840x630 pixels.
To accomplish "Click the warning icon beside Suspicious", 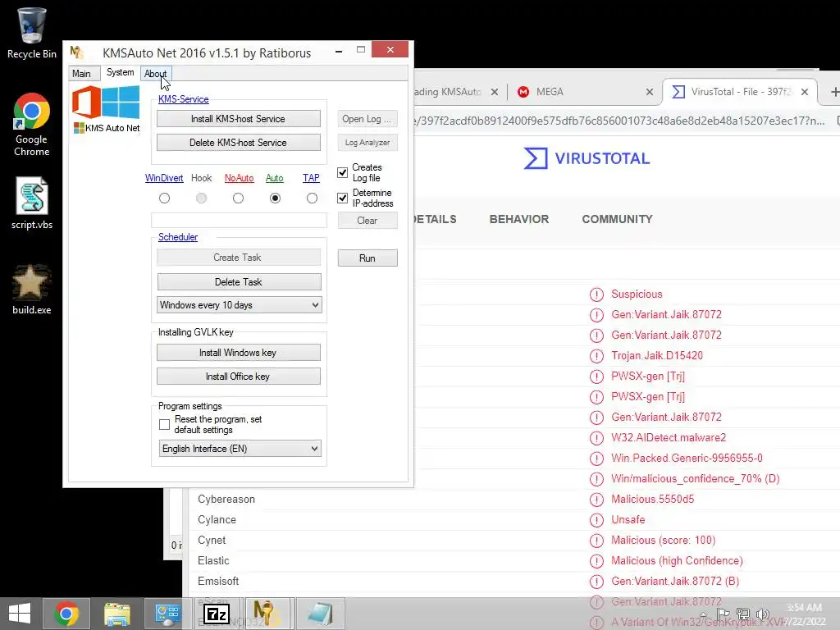I will pyautogui.click(x=596, y=294).
